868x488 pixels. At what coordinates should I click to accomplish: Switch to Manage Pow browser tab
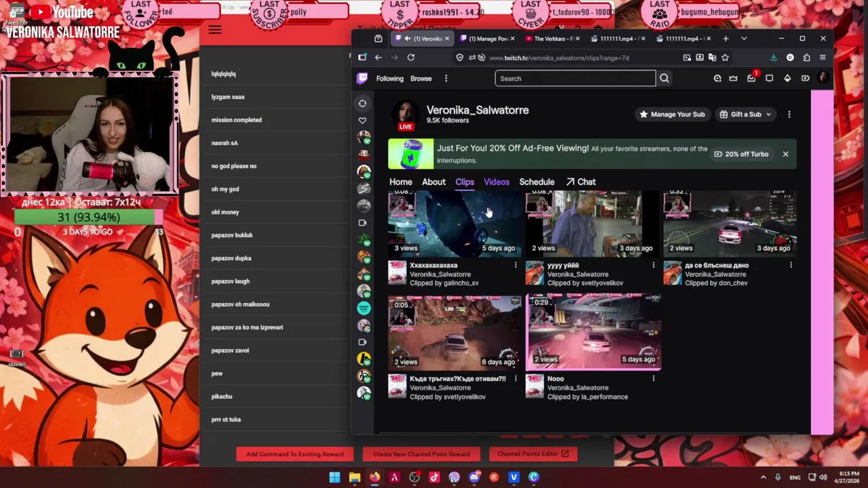point(488,39)
